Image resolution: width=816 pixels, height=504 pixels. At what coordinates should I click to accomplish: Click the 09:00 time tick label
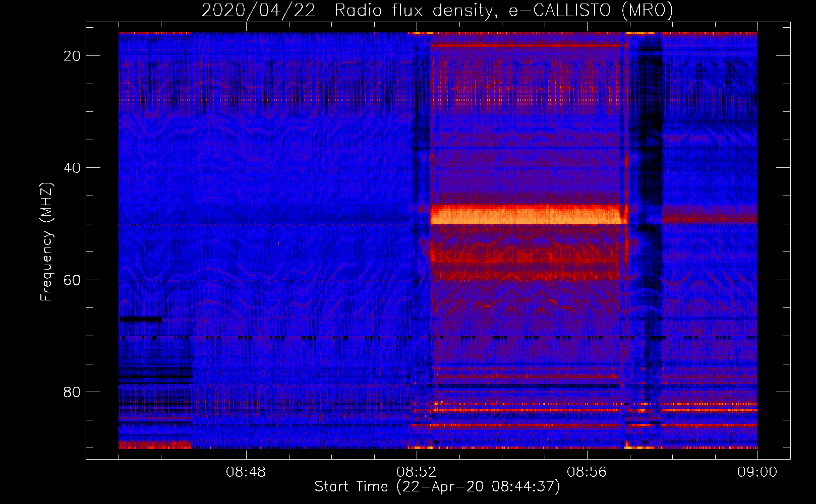coord(757,472)
